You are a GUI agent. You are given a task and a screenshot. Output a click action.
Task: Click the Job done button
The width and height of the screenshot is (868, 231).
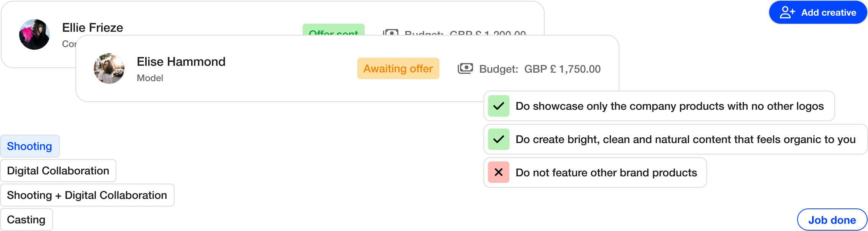pyautogui.click(x=832, y=220)
